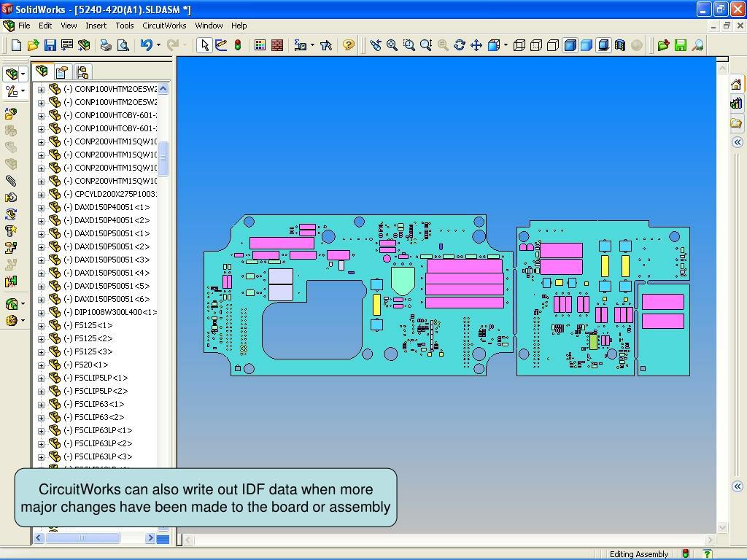Click the New document icon
The image size is (747, 560).
pyautogui.click(x=16, y=45)
